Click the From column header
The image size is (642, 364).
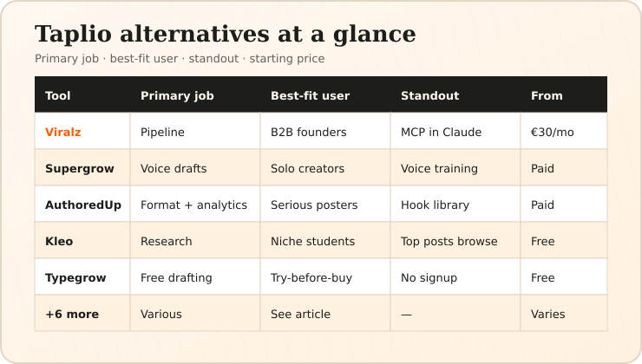click(547, 95)
